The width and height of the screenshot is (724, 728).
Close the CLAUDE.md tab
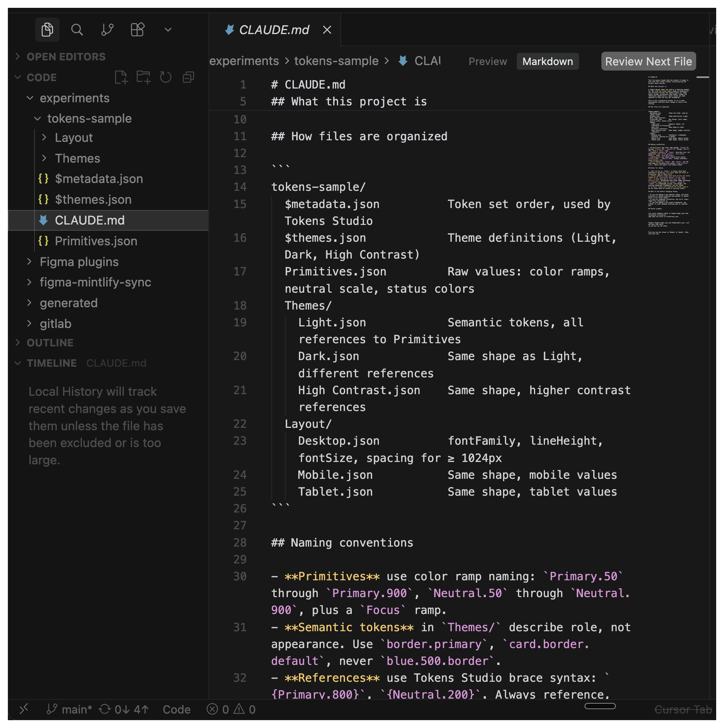point(327,30)
